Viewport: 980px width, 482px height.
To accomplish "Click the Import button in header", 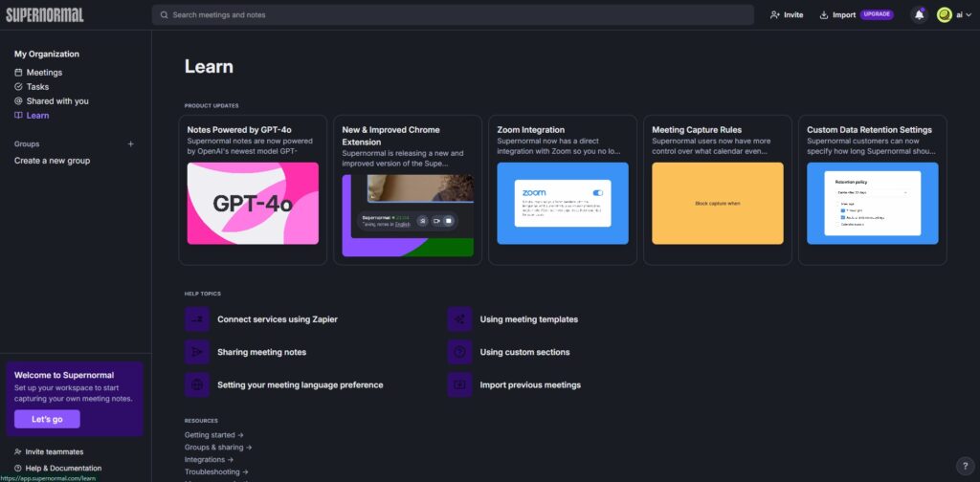I will tap(837, 15).
